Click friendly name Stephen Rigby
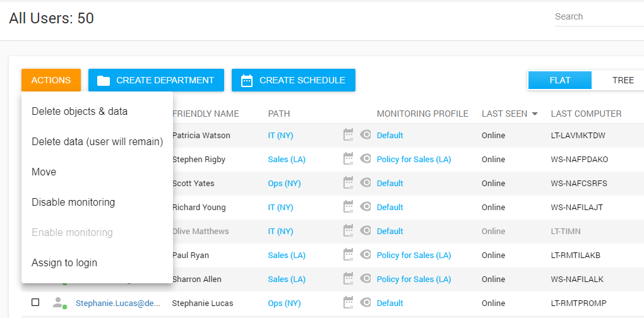This screenshot has height=318, width=644. [x=199, y=159]
